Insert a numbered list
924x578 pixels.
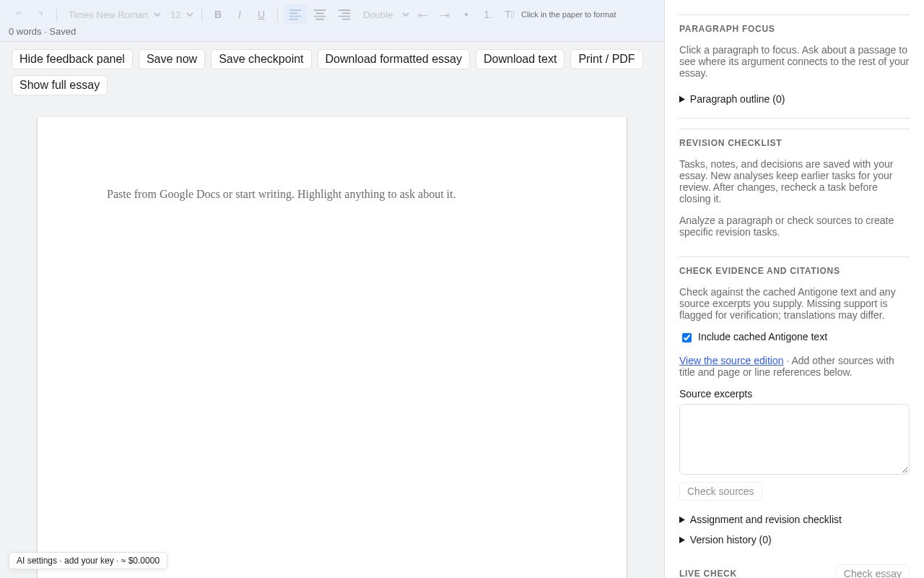488,14
